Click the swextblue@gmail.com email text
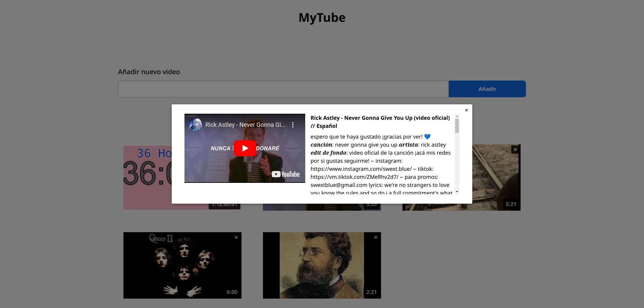This screenshot has height=308, width=644. point(339,185)
